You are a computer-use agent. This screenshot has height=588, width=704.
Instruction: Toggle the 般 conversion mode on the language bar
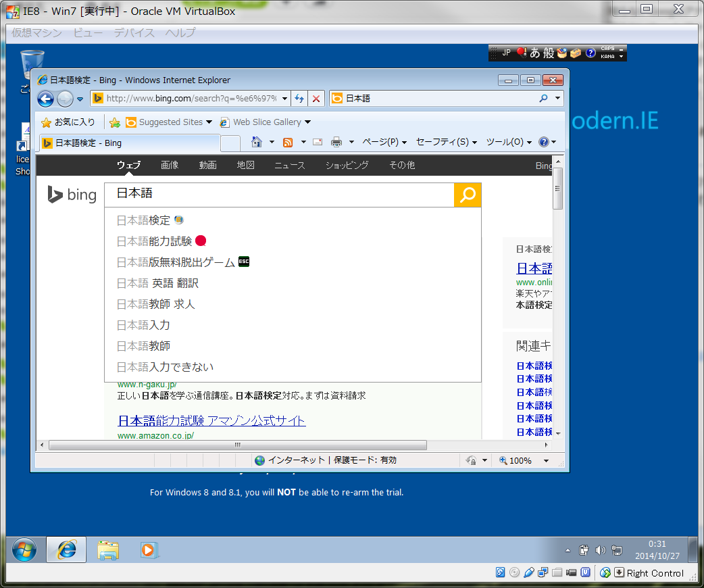point(549,53)
